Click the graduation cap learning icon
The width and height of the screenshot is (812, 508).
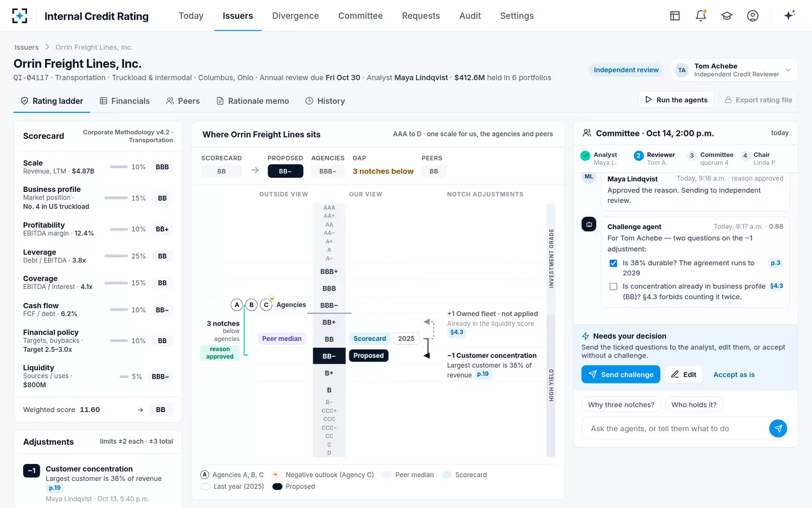727,16
